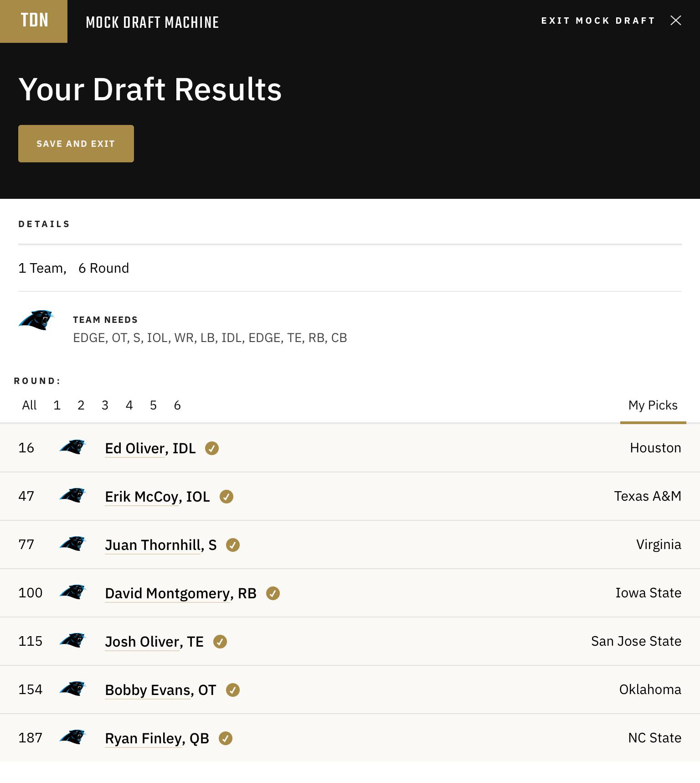Click the Save and Exit button
700x783 pixels.
click(x=76, y=144)
